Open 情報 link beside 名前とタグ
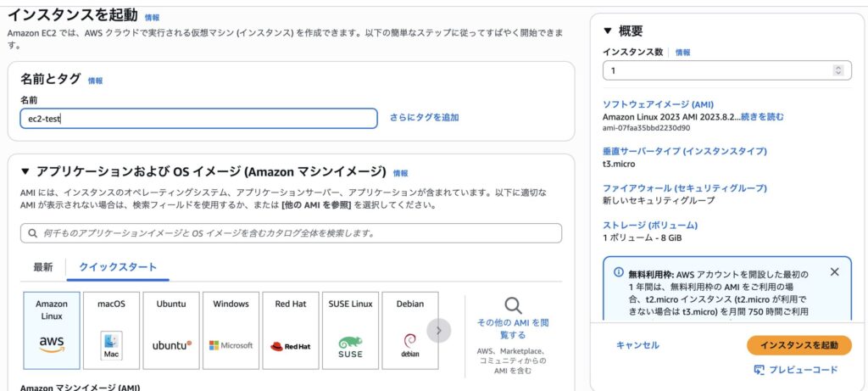The width and height of the screenshot is (868, 391). coord(95,81)
